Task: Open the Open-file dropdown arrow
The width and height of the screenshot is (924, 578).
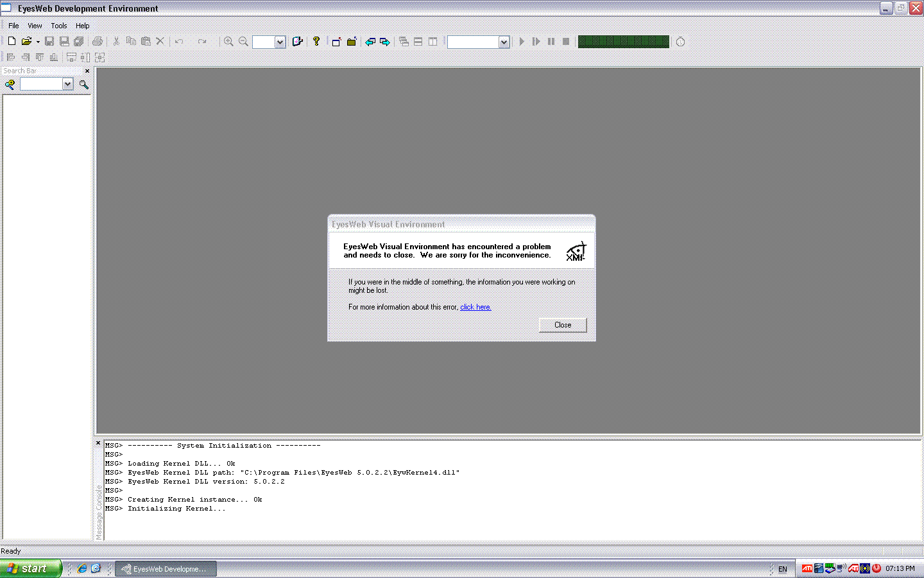Action: (x=37, y=41)
